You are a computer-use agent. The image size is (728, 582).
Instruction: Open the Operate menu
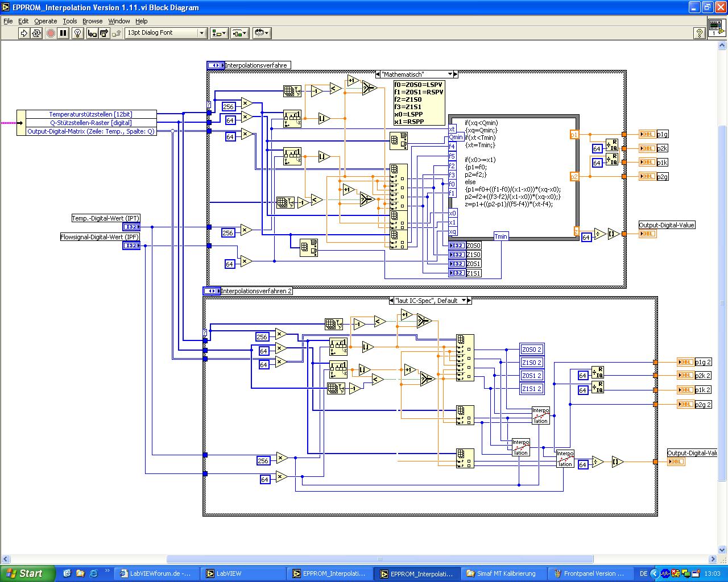point(45,21)
